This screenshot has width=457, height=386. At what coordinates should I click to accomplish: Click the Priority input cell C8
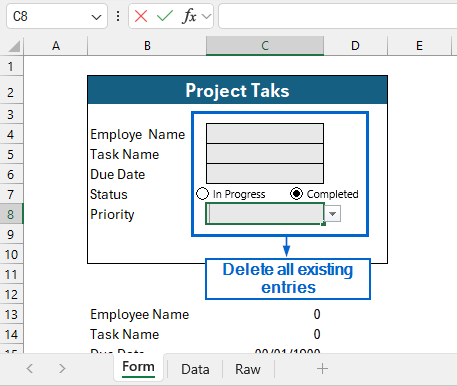[265, 214]
